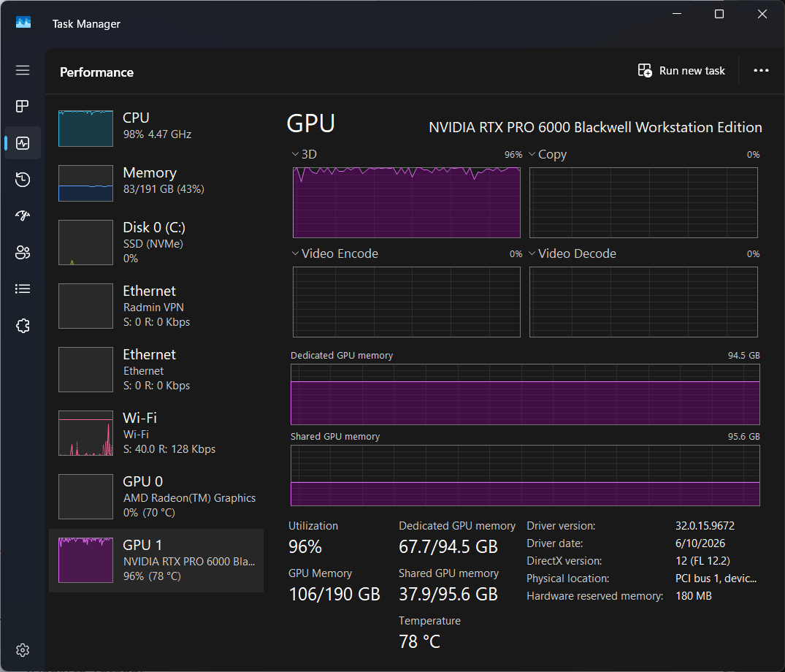Open the Users page icon

point(23,253)
